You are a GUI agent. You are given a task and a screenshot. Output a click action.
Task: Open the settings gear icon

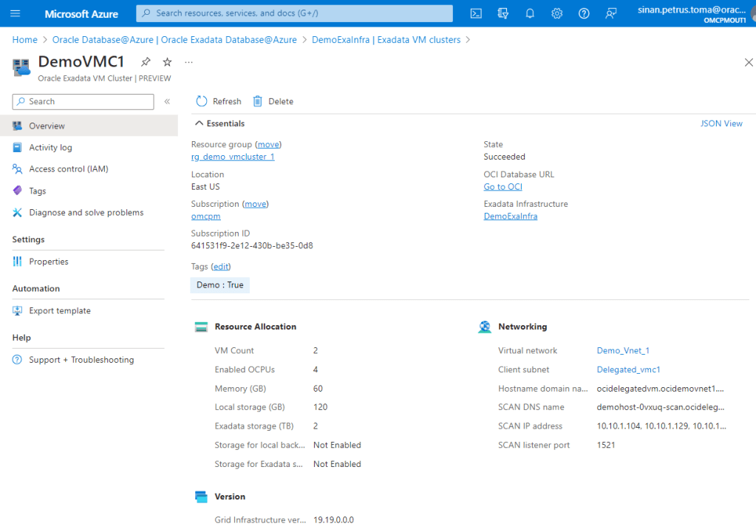coord(557,13)
